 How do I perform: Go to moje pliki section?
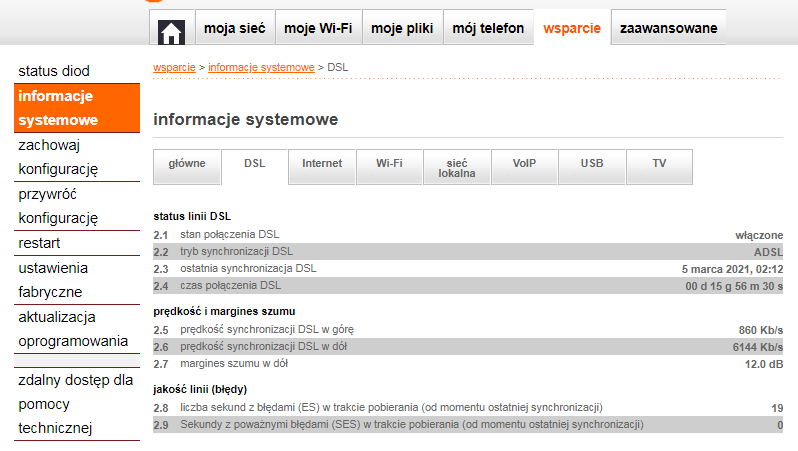(x=401, y=28)
